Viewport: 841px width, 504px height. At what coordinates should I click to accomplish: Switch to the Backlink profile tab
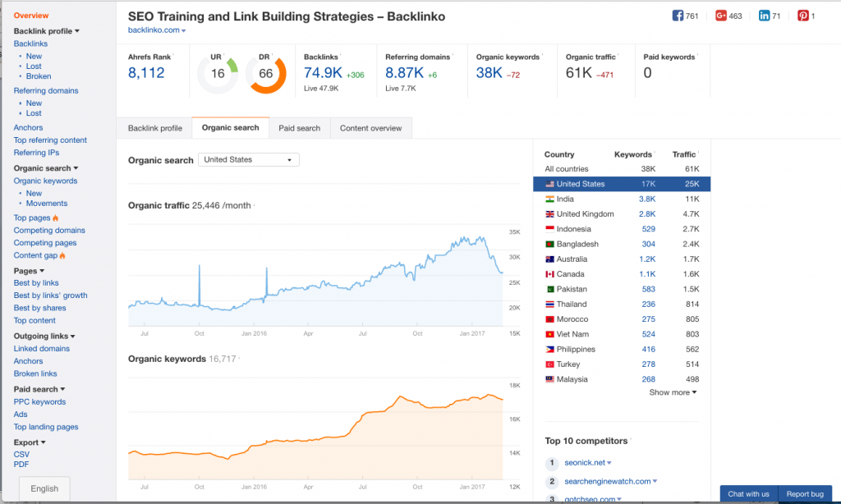click(154, 128)
